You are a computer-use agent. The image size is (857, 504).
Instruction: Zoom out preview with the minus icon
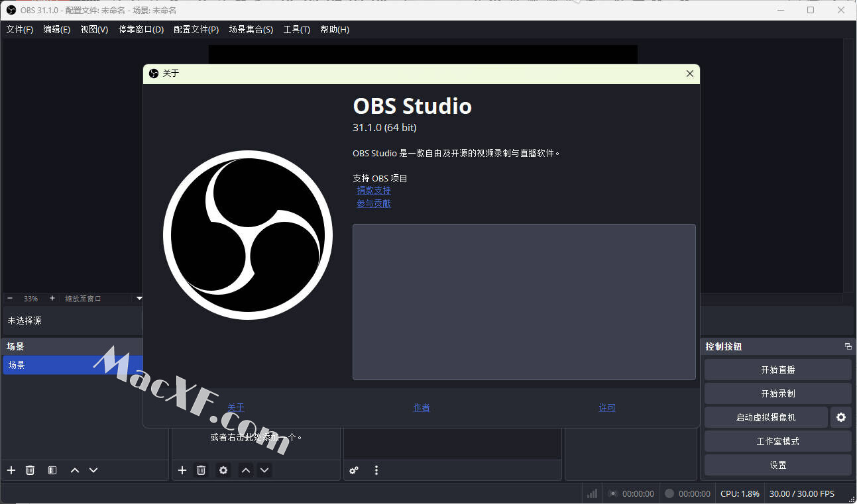[10, 299]
